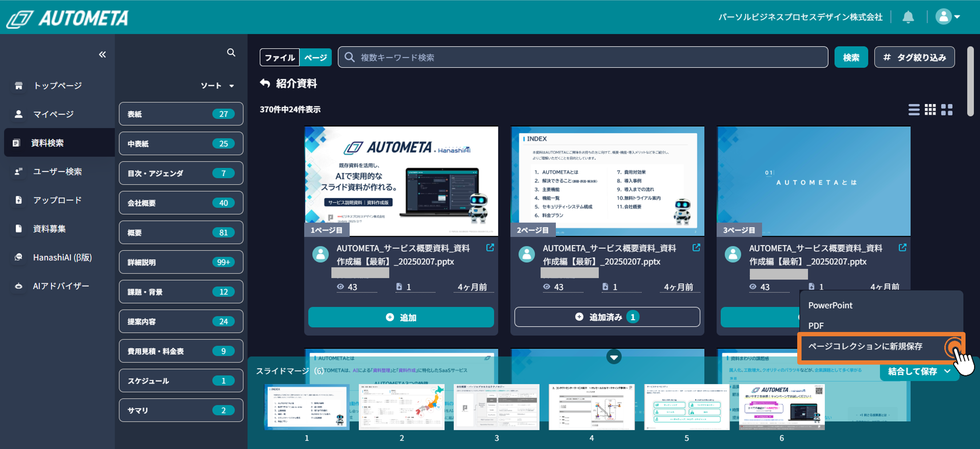Click the トップページ home icon

18,86
